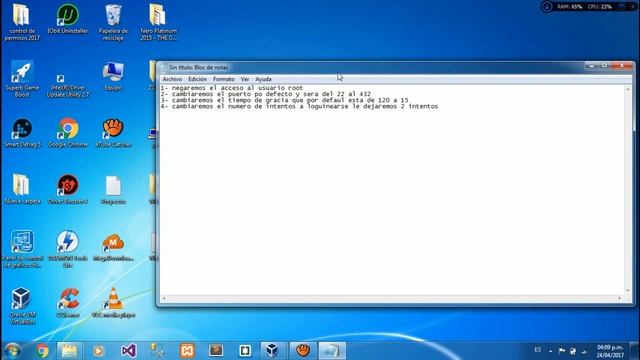The width and height of the screenshot is (640, 360).
Task: Open the Nero Platinum 2015 folder
Action: click(x=158, y=22)
